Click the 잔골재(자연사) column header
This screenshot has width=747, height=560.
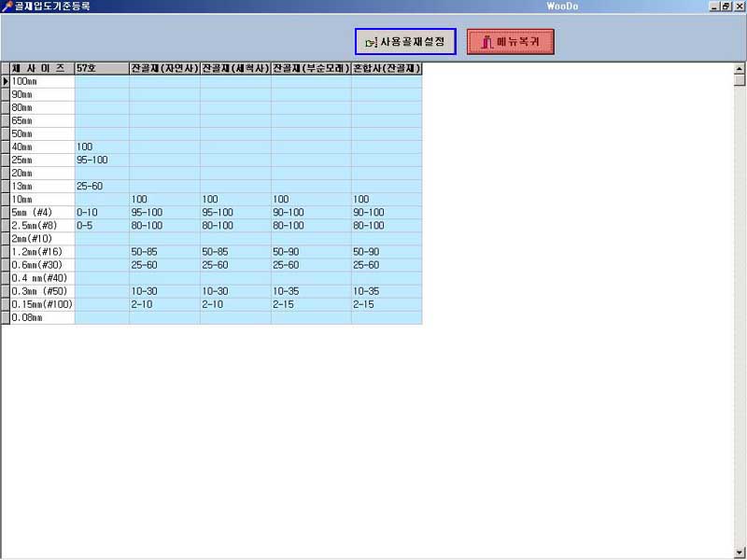[164, 68]
